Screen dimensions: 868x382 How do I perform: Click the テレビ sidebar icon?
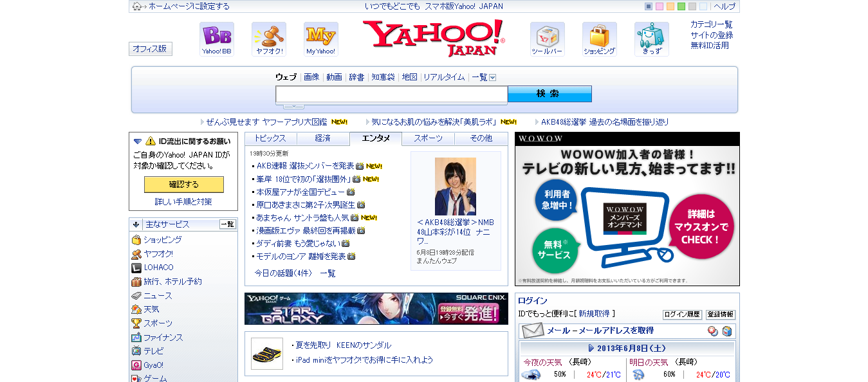click(136, 351)
